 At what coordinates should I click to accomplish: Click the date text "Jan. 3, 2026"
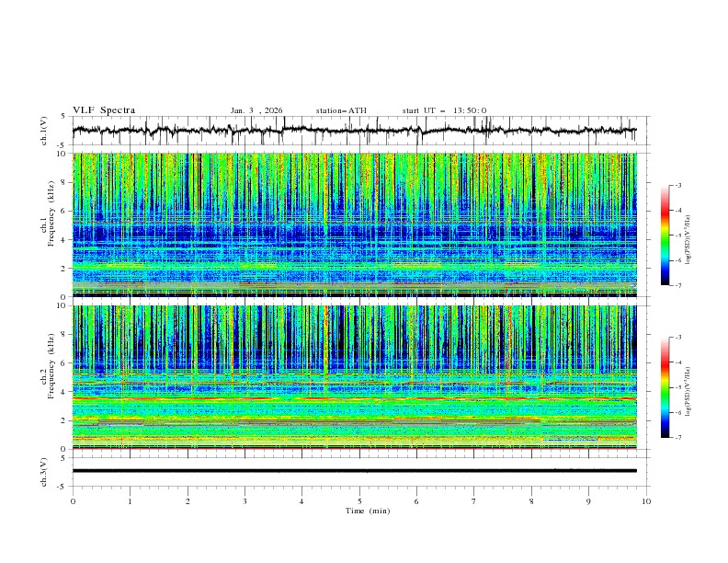(256, 110)
